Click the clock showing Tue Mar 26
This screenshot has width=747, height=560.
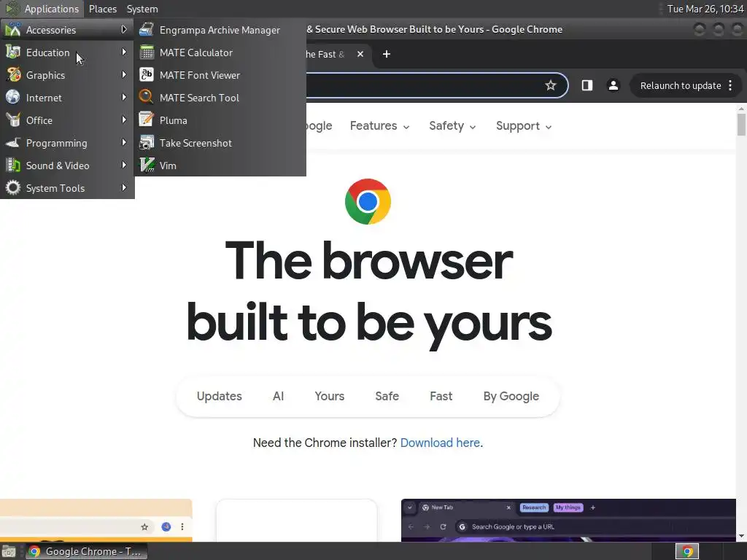(x=705, y=9)
